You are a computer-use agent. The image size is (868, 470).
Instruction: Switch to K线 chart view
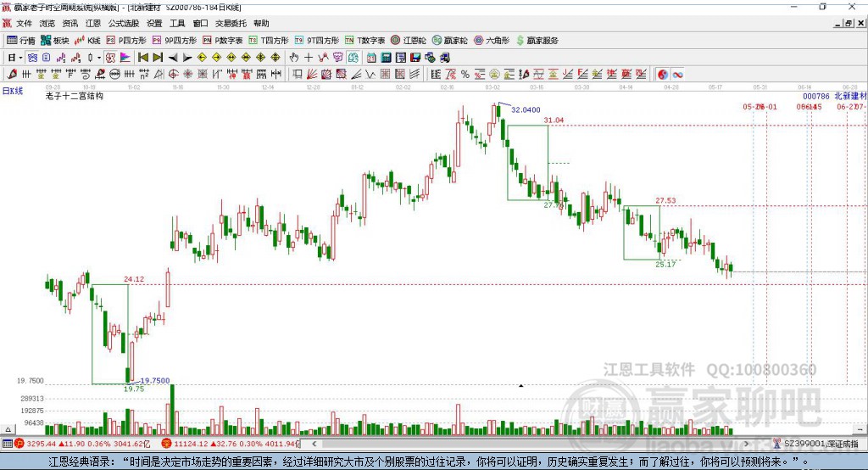tap(87, 41)
